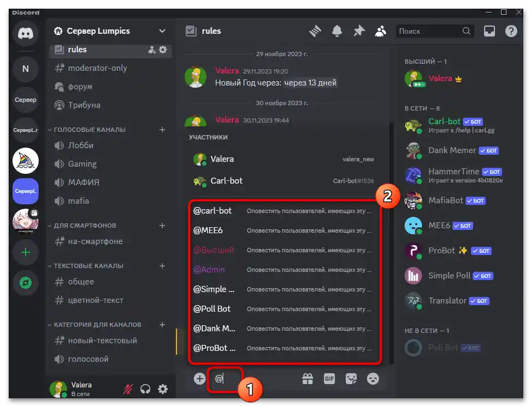Toggle member list icon
The height and width of the screenshot is (407, 532).
pyautogui.click(x=381, y=31)
